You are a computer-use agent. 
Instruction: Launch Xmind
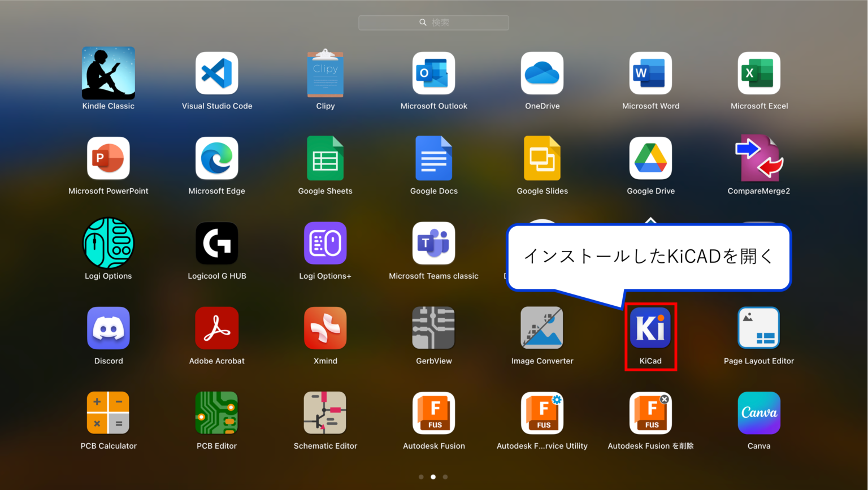325,328
